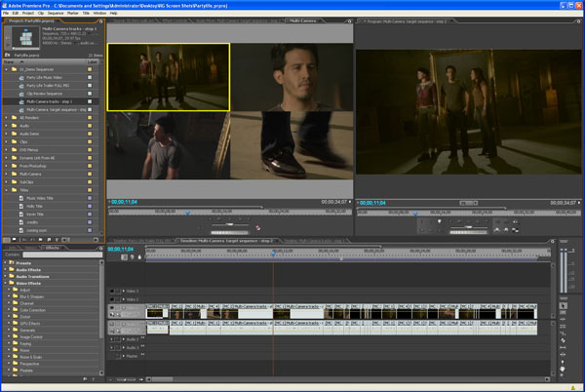
Task: Toggle the Audio 2 track lock box
Action: click(118, 339)
